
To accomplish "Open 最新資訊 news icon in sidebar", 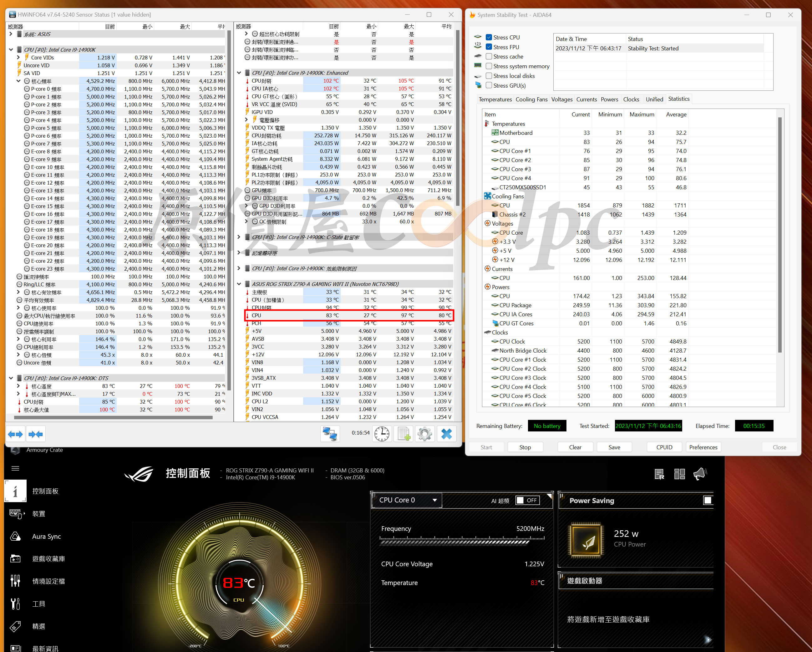I will (x=15, y=648).
